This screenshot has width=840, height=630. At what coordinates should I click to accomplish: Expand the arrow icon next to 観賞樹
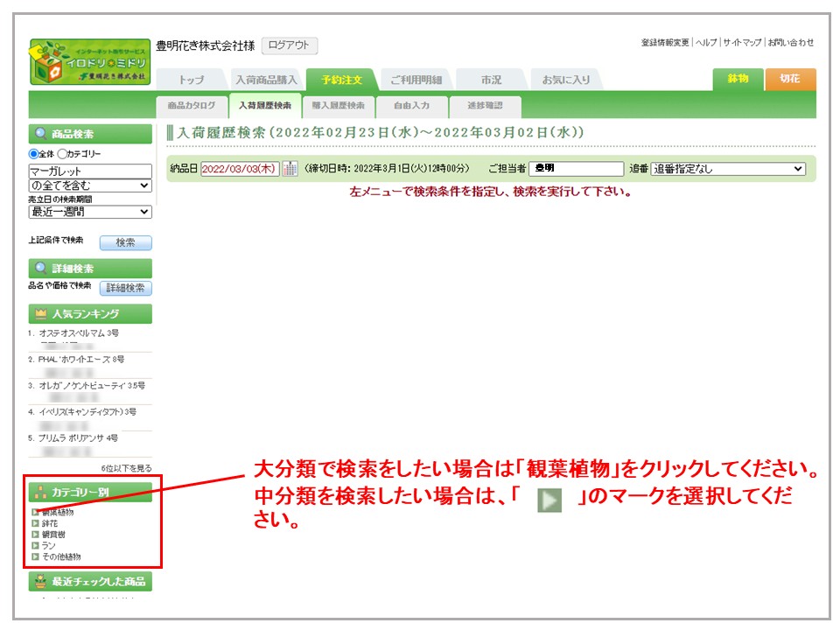(35, 535)
